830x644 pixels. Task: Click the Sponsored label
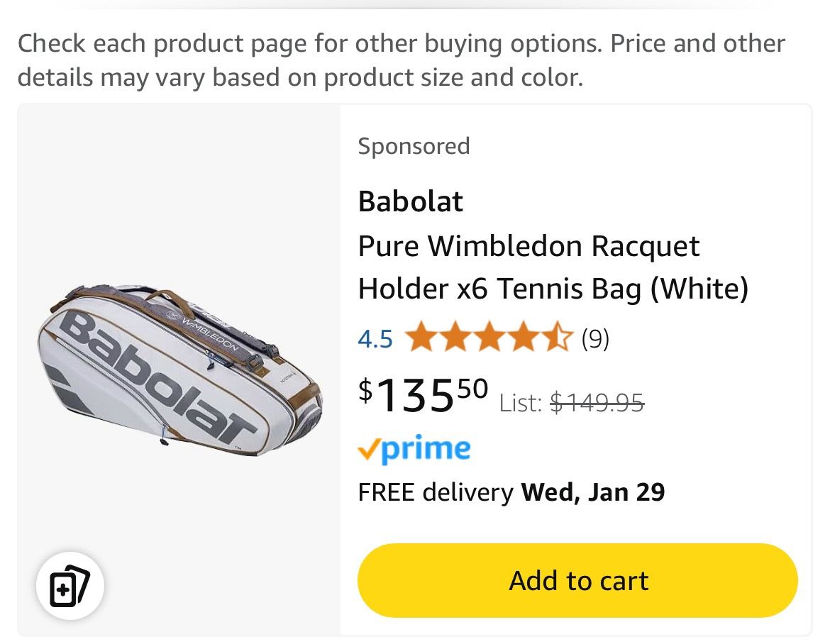coord(414,146)
